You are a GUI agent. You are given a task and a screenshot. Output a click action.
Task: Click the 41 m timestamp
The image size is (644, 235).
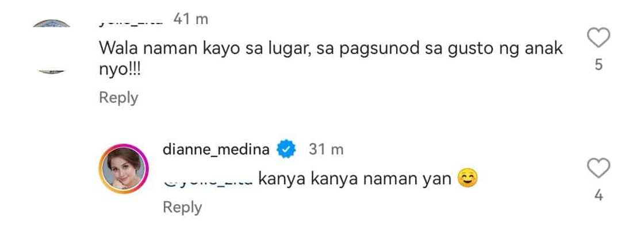[190, 19]
